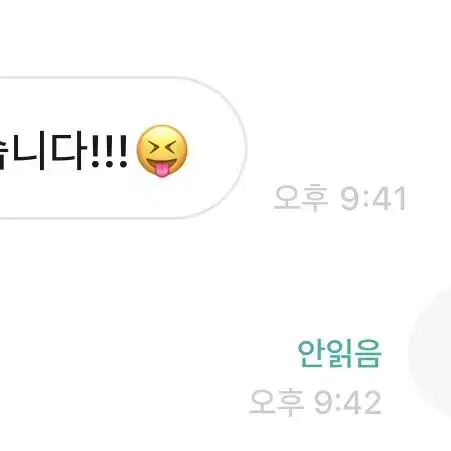The image size is (451, 451).
Task: Tap the 안읽음 unread status label
Action: point(339,354)
